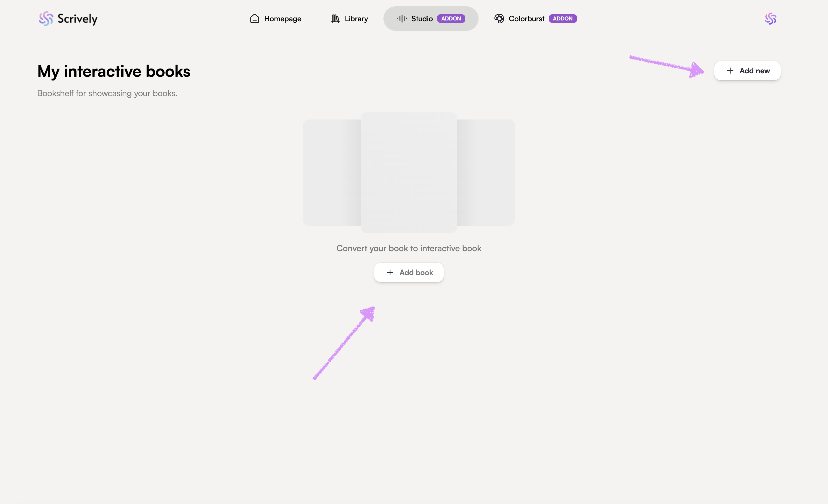
Task: Go to the Library tab
Action: 356,19
